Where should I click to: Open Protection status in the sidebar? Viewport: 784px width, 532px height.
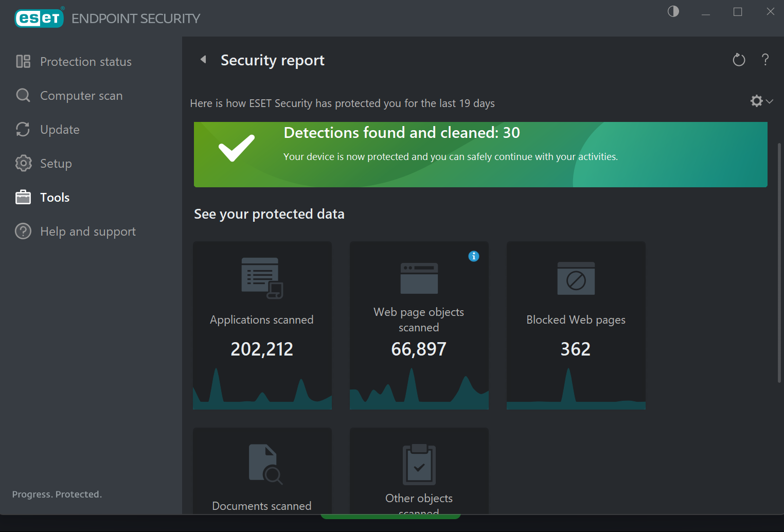(85, 62)
